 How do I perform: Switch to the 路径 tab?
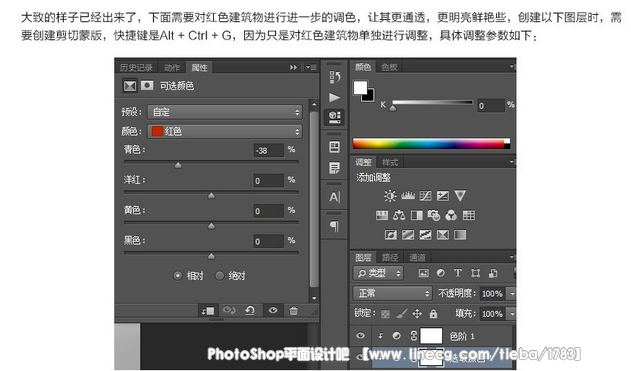[x=390, y=257]
